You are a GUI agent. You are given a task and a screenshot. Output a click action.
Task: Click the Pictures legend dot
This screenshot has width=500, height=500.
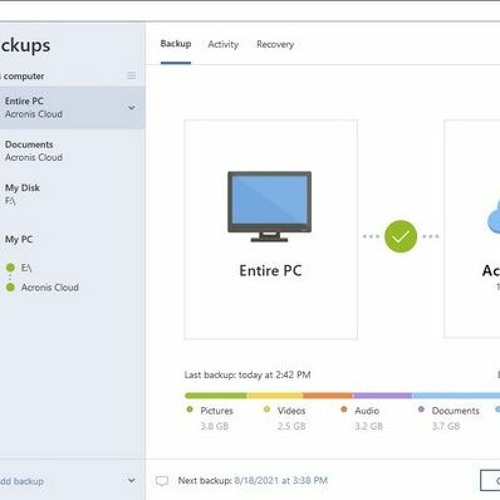190,409
